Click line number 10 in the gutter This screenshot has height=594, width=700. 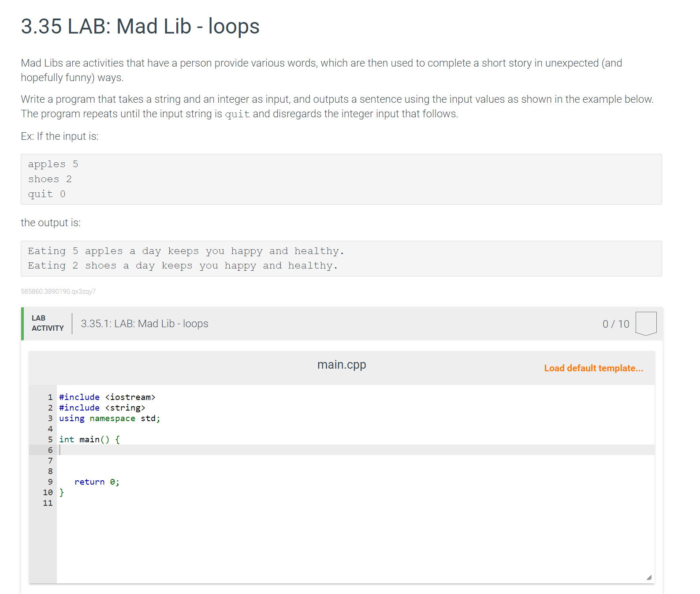click(48, 492)
